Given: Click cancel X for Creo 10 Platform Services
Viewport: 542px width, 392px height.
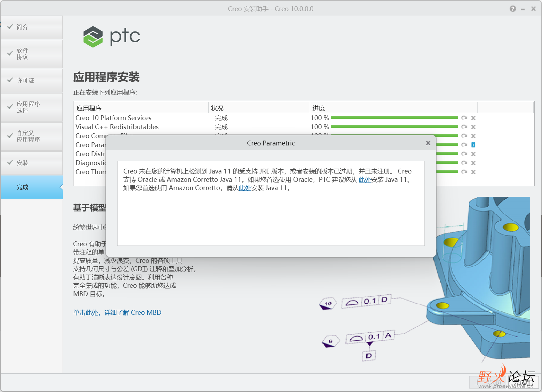Looking at the screenshot, I should (x=473, y=118).
